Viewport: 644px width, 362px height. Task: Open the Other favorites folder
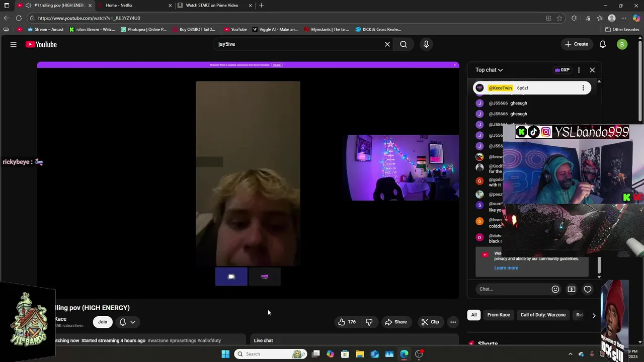tap(622, 30)
